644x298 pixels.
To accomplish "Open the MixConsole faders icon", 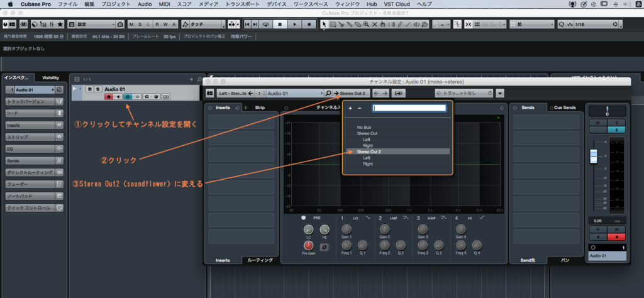I will (x=52, y=25).
